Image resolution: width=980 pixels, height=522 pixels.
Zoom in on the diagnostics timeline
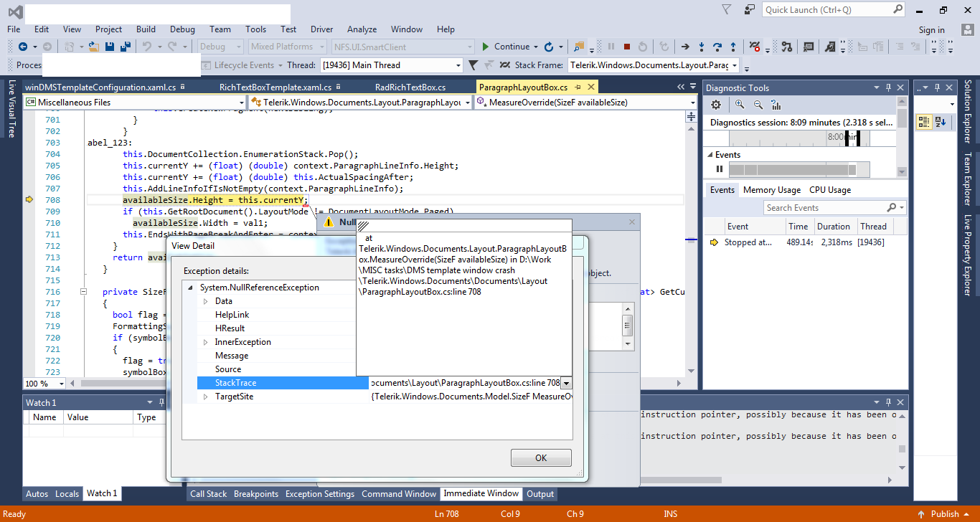(740, 105)
